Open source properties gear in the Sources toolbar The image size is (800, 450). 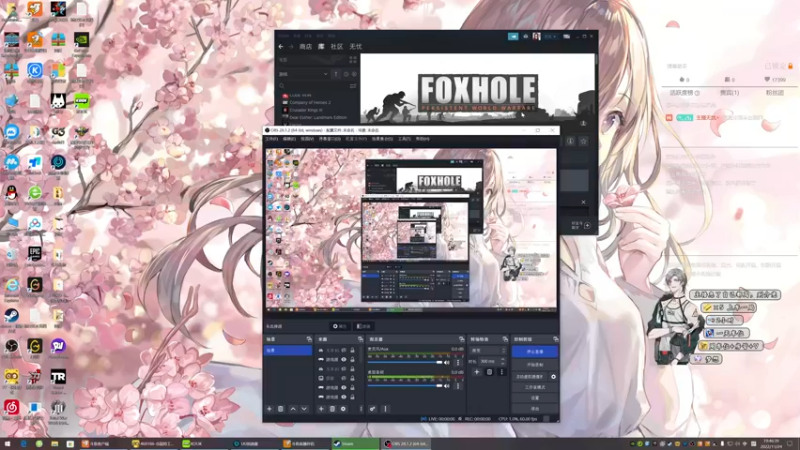[343, 409]
